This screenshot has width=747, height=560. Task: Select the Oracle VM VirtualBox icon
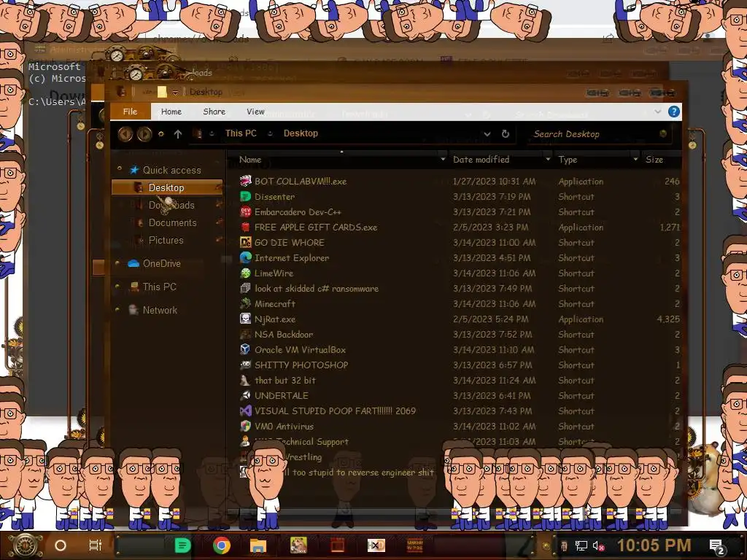point(245,349)
